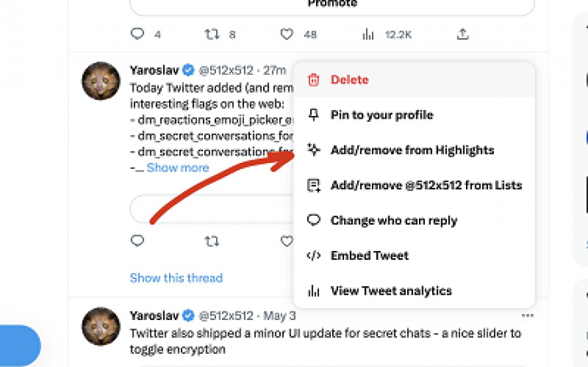The width and height of the screenshot is (588, 367).
Task: Open more options on May 3 tweet
Action: [528, 316]
